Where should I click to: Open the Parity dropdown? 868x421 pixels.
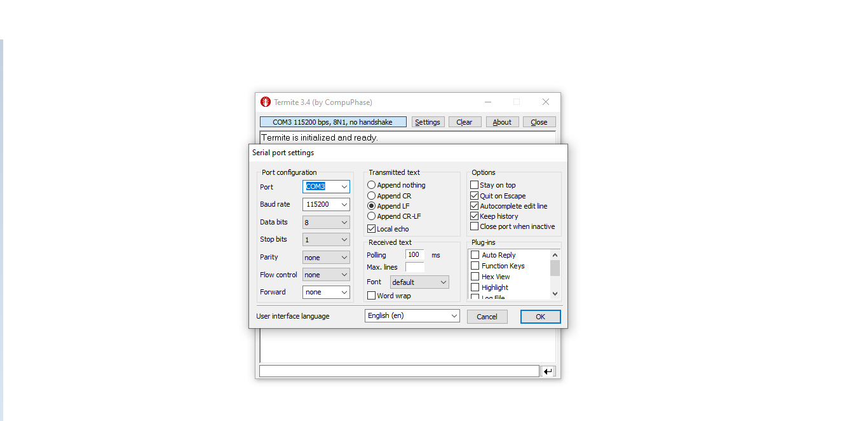[x=326, y=257]
